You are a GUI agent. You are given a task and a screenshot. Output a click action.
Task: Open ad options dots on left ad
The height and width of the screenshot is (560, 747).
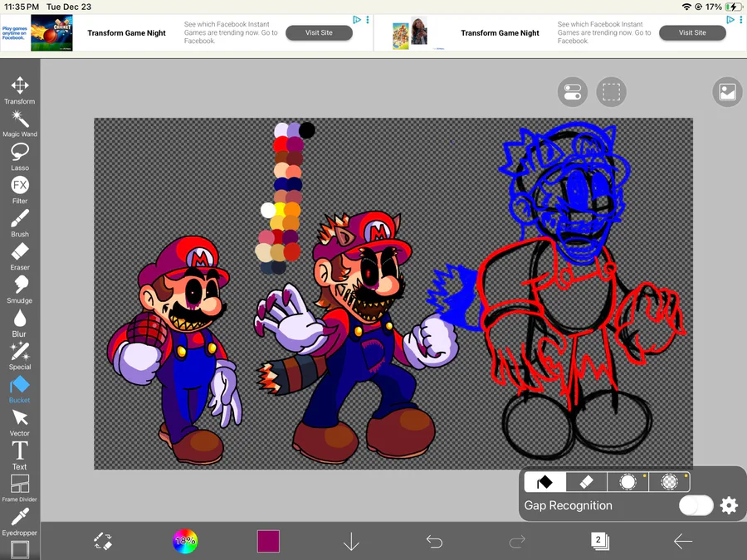(368, 20)
